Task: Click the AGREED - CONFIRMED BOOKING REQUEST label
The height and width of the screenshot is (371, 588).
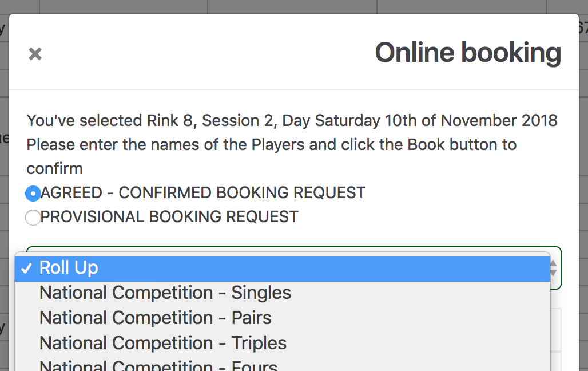Action: coord(203,193)
